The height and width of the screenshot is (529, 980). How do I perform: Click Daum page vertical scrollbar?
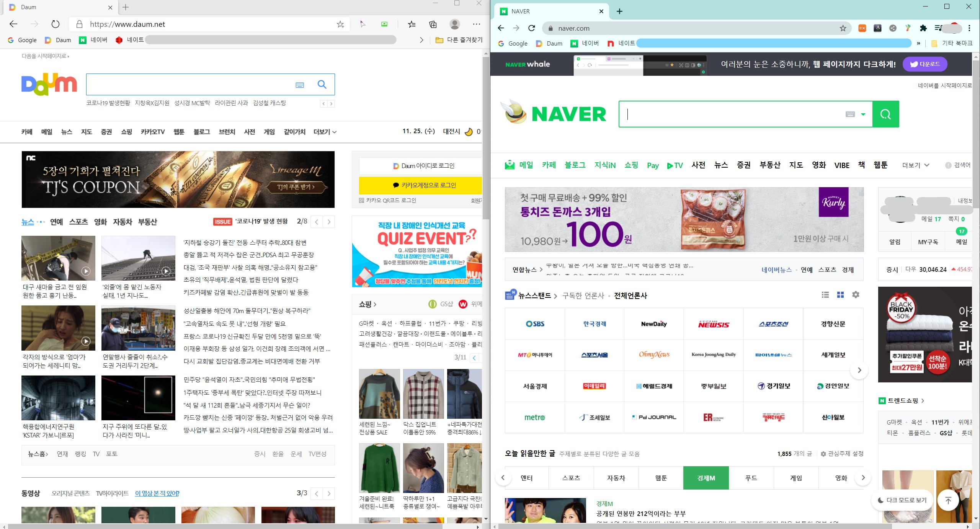pos(486,138)
